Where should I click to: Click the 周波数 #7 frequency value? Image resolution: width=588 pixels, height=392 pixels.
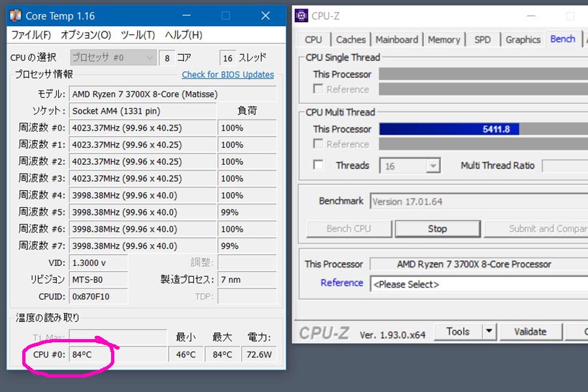click(142, 246)
